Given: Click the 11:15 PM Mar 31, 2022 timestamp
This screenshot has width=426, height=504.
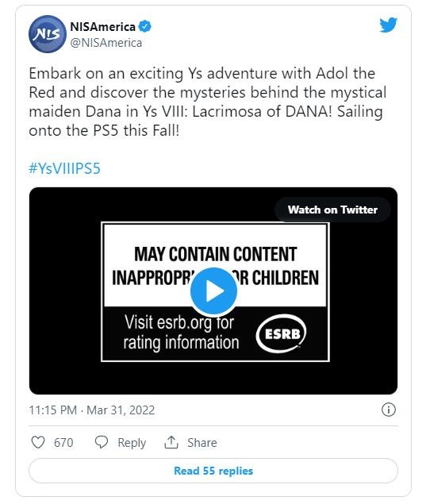Looking at the screenshot, I should click(92, 410).
